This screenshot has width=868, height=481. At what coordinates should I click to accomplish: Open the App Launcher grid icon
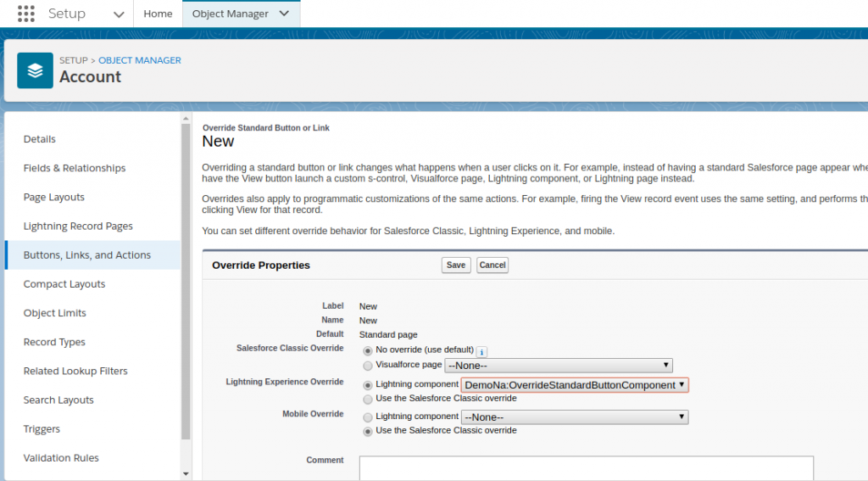pyautogui.click(x=26, y=14)
